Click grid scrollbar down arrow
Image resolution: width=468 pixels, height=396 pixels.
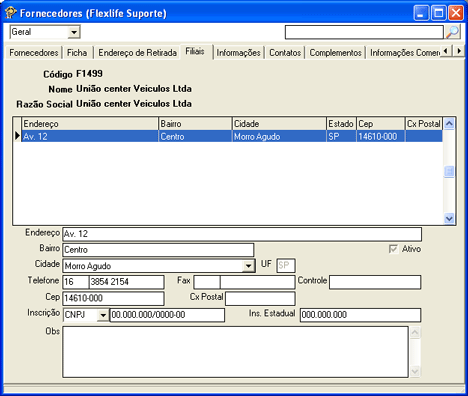pos(449,218)
